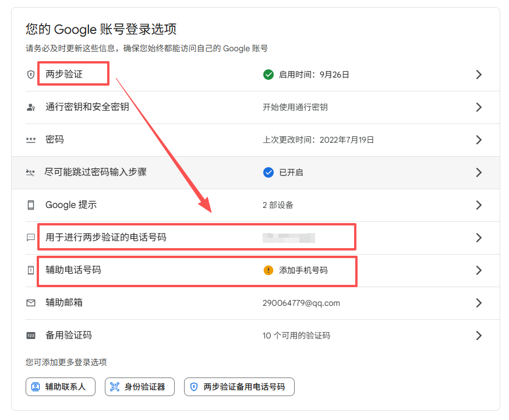
Task: Click the blue checkmark next to 已开启
Action: pyautogui.click(x=268, y=172)
